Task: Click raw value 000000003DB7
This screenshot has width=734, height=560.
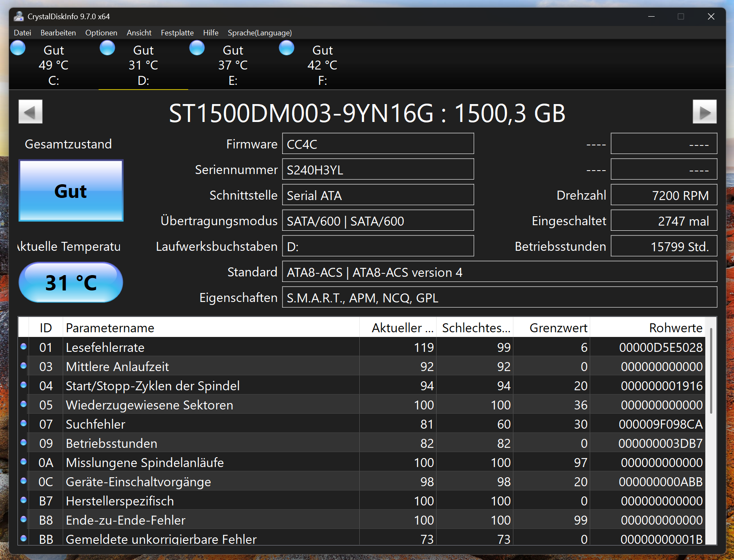Action: [661, 444]
